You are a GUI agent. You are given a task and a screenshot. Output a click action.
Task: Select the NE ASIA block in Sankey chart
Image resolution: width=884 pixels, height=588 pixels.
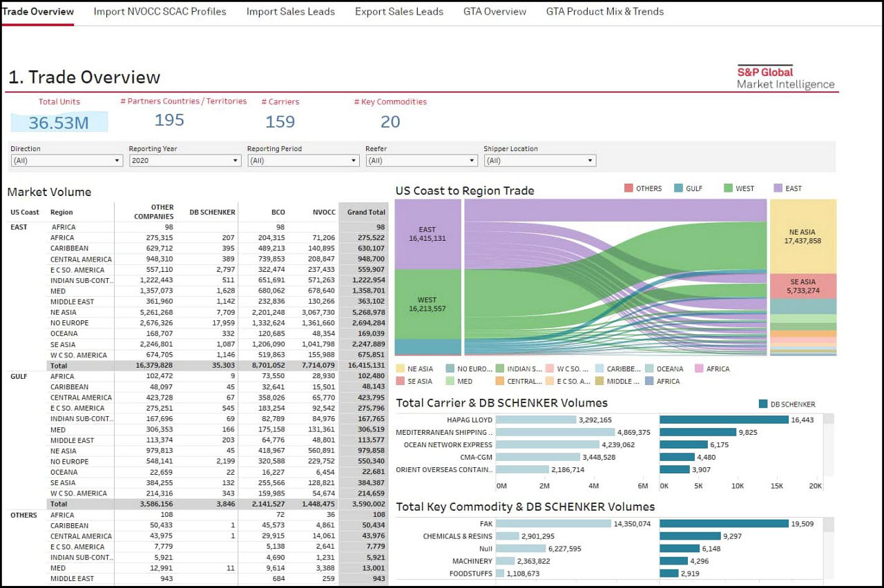click(x=803, y=237)
